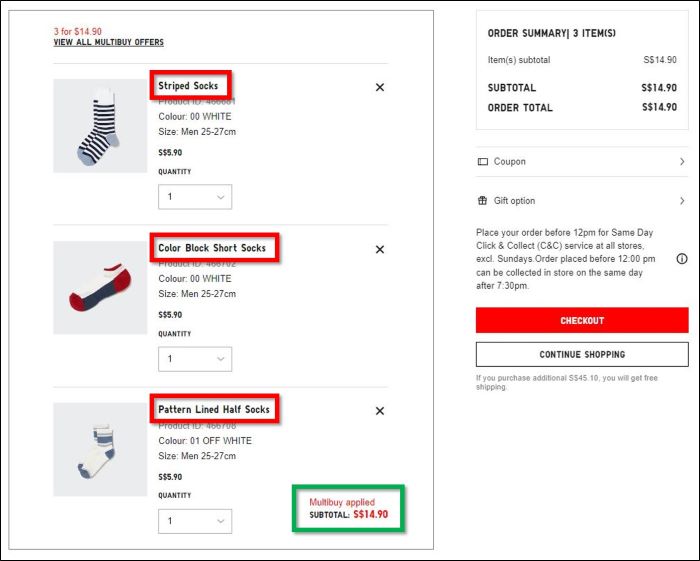Open View All Multibuy Offers link
Viewport: 700px width, 561px height.
tap(109, 42)
